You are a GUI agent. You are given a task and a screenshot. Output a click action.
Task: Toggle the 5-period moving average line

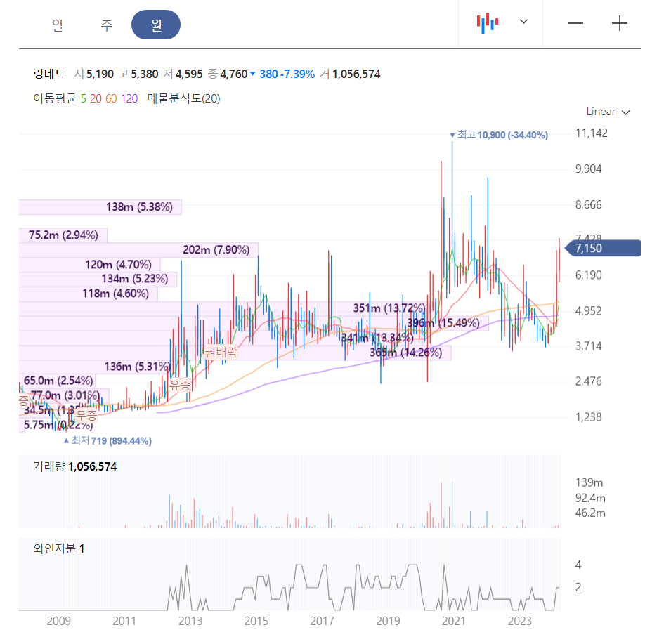(x=84, y=99)
